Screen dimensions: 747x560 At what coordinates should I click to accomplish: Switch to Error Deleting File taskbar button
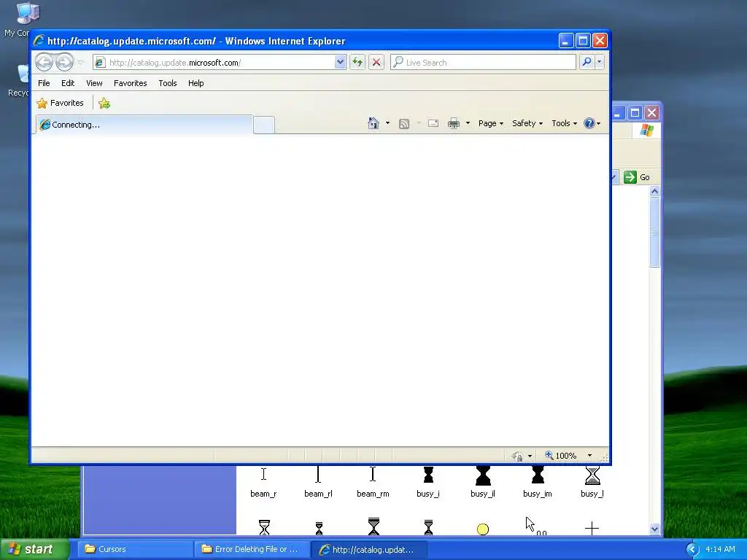[x=252, y=549]
